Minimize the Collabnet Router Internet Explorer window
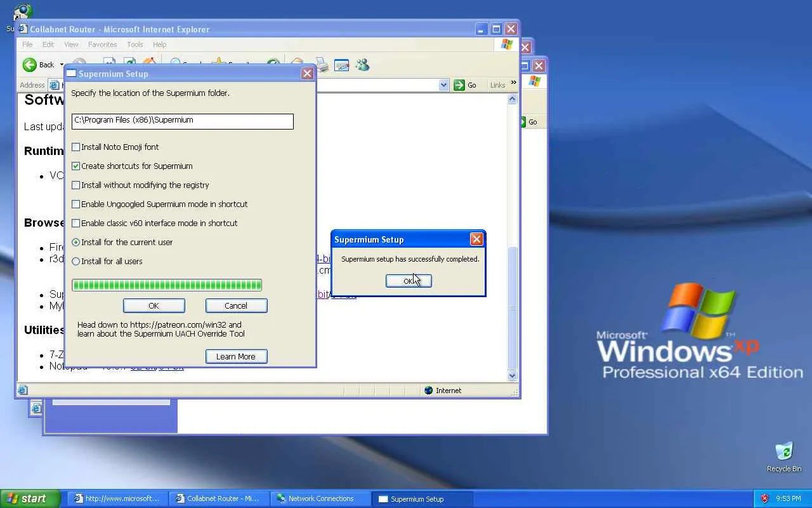The image size is (812, 508). coord(481,29)
